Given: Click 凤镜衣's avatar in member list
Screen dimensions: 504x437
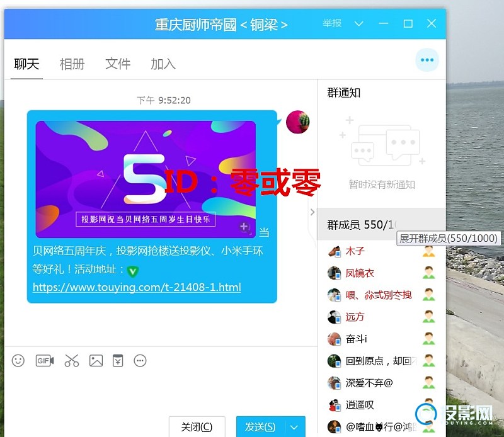Looking at the screenshot, I should click(x=334, y=273).
